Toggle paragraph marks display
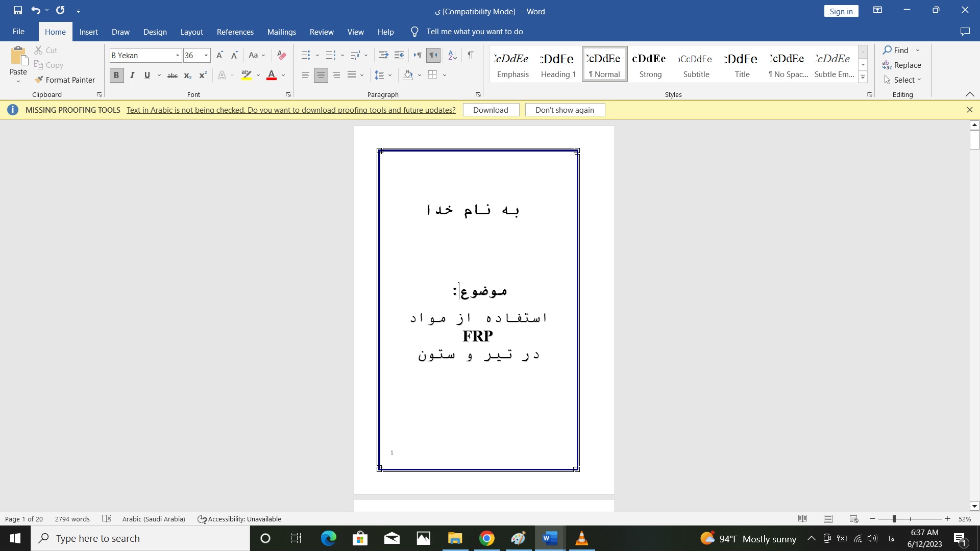Viewport: 980px width, 551px height. (x=470, y=55)
